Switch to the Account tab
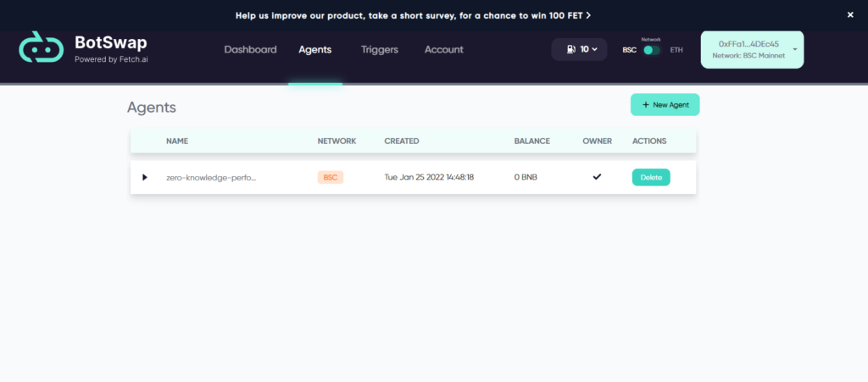Image resolution: width=868 pixels, height=382 pixels. click(x=444, y=50)
